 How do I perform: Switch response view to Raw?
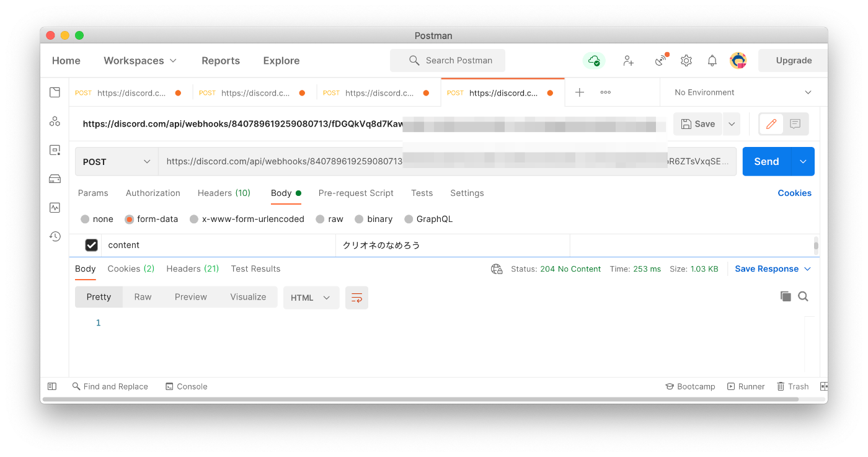pos(143,297)
